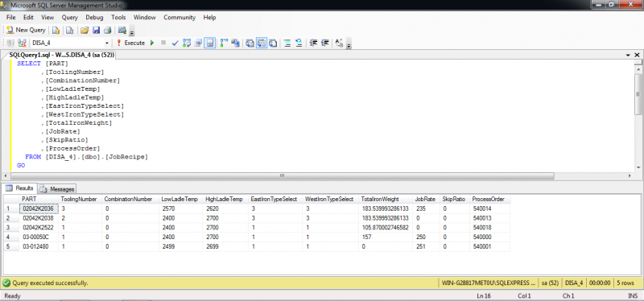Select the PART cell 03-00050C
644x301 pixels.
(39, 237)
